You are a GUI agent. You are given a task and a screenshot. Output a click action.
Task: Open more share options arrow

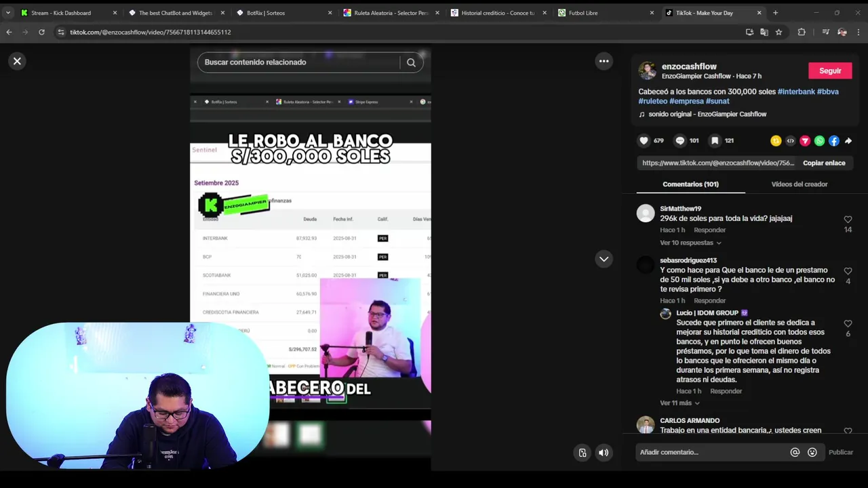click(x=848, y=141)
